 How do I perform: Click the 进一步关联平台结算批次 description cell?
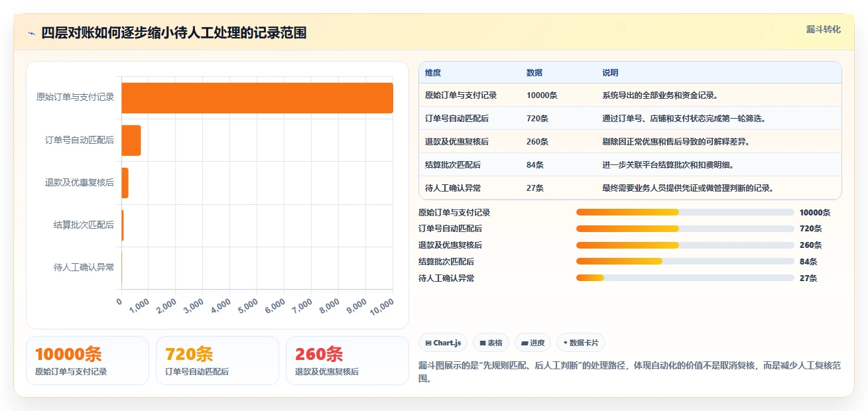pyautogui.click(x=668, y=165)
